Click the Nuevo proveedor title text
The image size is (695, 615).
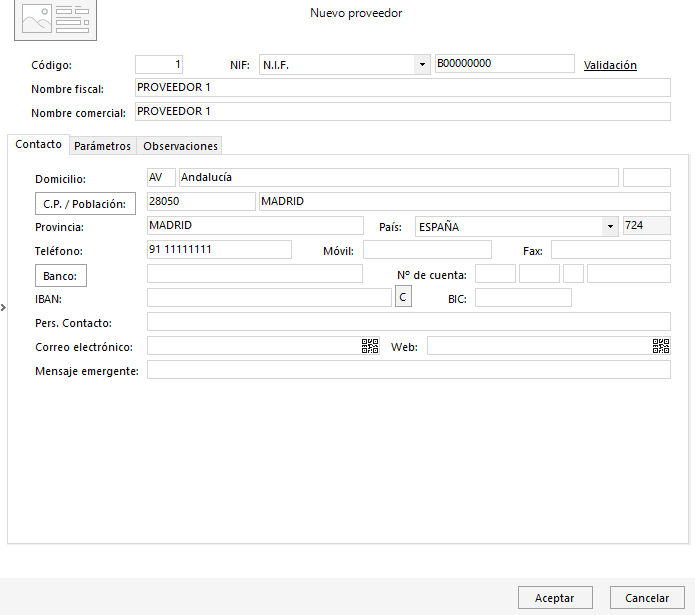coord(356,13)
